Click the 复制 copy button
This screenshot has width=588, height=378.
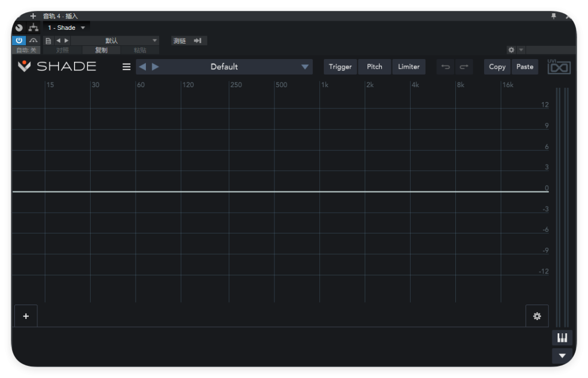101,50
